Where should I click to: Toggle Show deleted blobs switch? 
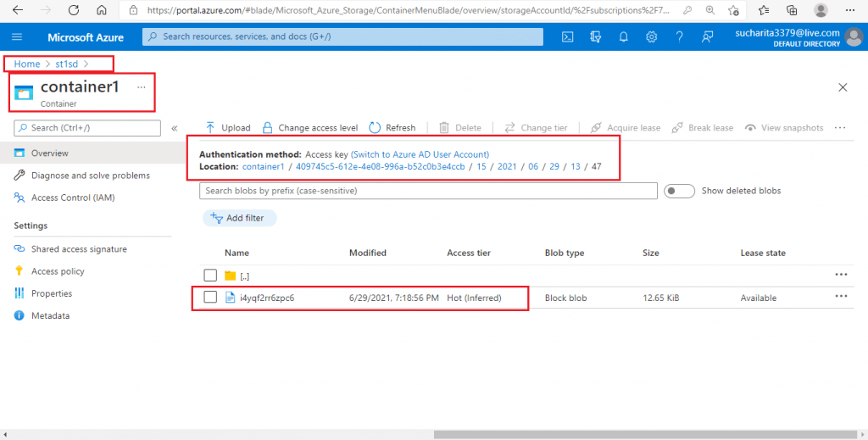(x=679, y=191)
